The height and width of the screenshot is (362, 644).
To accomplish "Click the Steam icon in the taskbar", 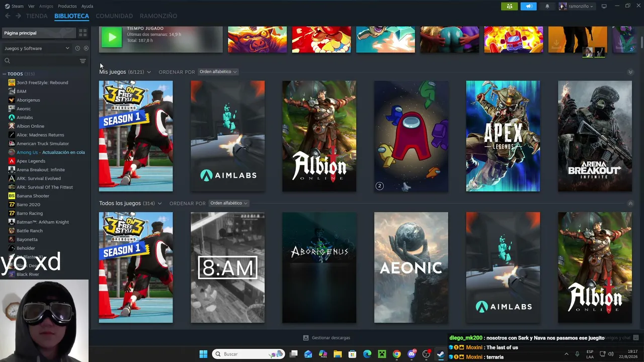I will click(441, 354).
